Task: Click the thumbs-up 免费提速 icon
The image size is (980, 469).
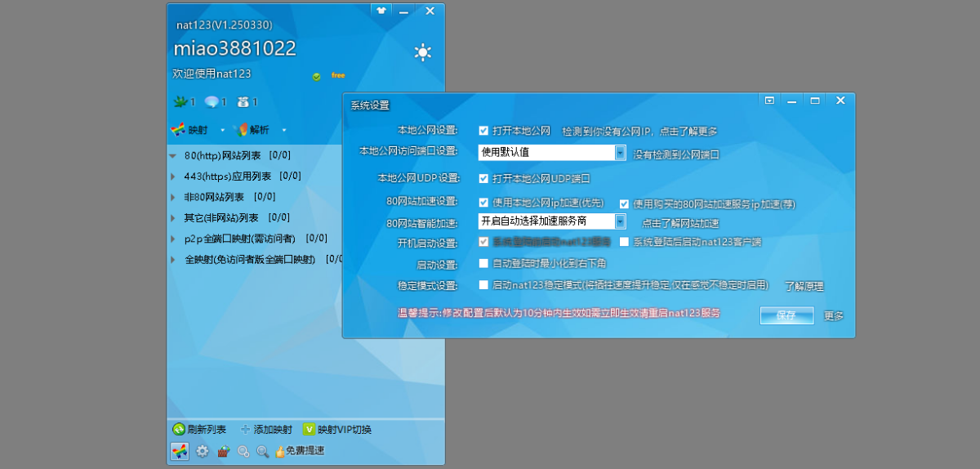Action: pyautogui.click(x=279, y=451)
